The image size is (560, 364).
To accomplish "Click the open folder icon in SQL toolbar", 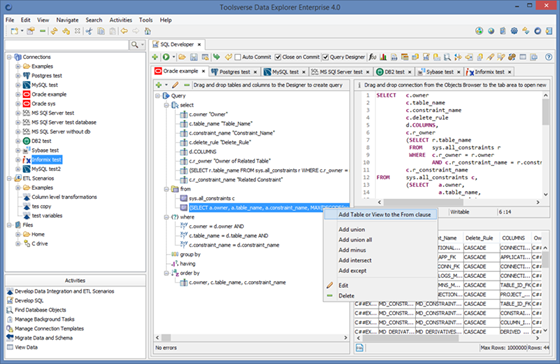I will 182,57.
